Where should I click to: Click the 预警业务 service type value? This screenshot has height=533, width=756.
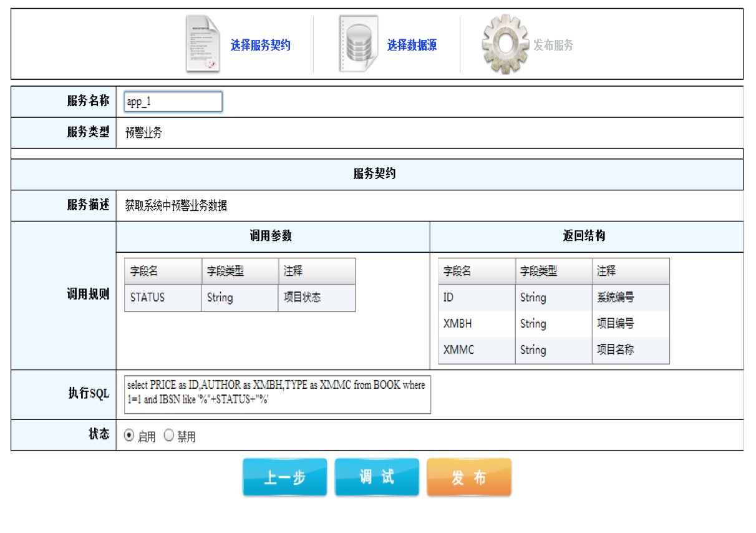(x=143, y=133)
